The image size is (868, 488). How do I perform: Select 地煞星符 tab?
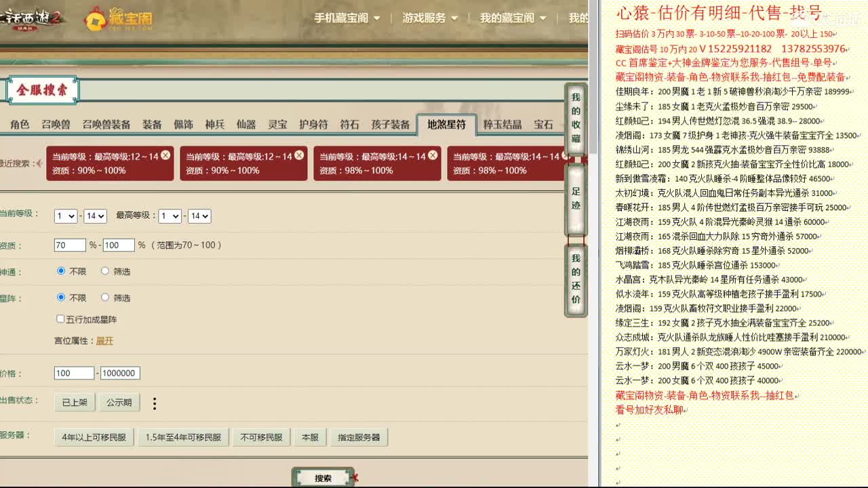click(446, 124)
